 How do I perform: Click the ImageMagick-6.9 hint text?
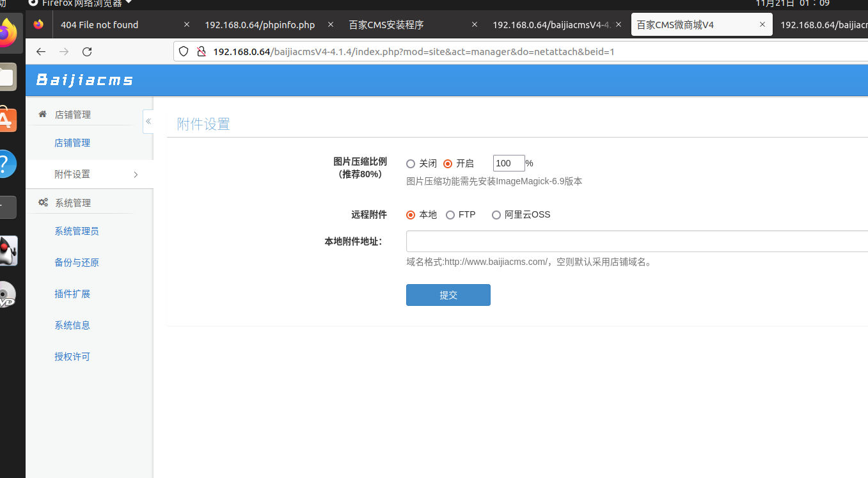pos(494,181)
